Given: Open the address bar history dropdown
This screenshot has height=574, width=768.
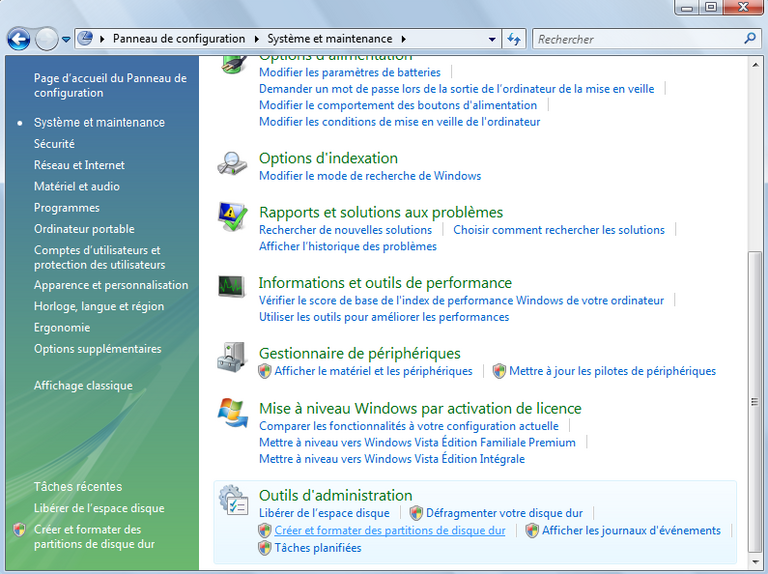Looking at the screenshot, I should 492,39.
